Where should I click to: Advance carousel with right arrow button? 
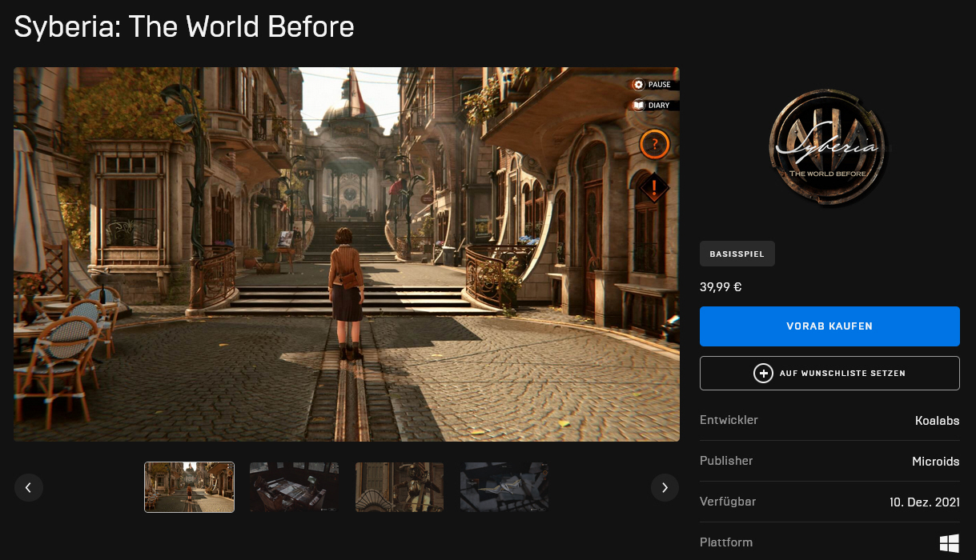(665, 487)
